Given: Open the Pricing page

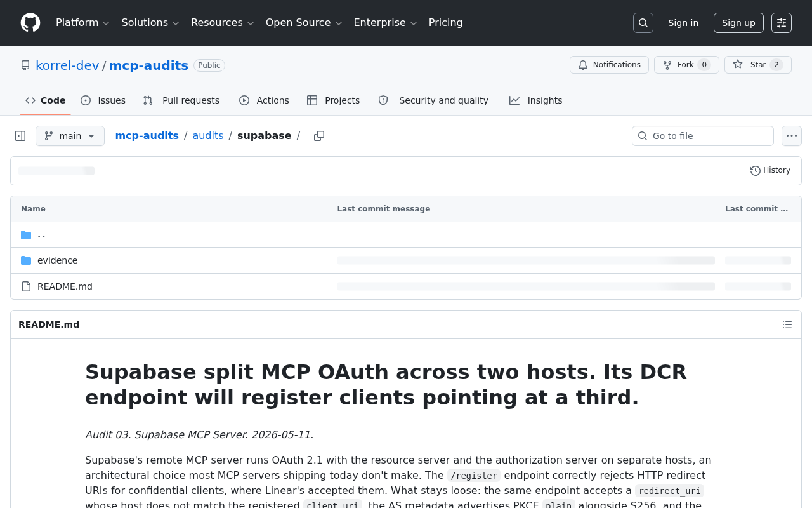Looking at the screenshot, I should [445, 23].
